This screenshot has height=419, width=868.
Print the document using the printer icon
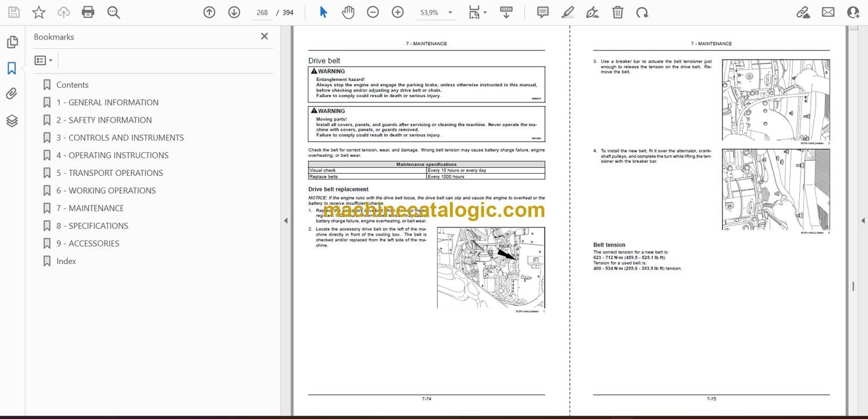[88, 12]
